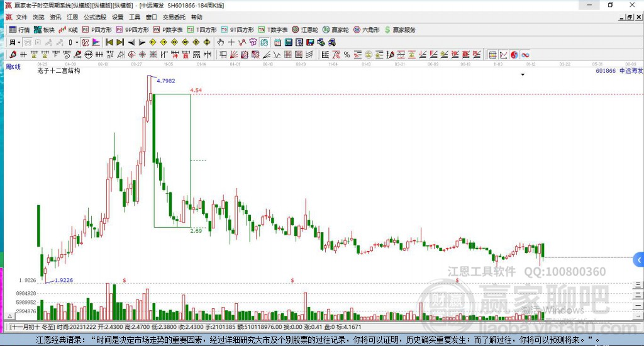This screenshot has height=346, width=644.
Task: Click the 周K线 label link
Action: (13, 67)
